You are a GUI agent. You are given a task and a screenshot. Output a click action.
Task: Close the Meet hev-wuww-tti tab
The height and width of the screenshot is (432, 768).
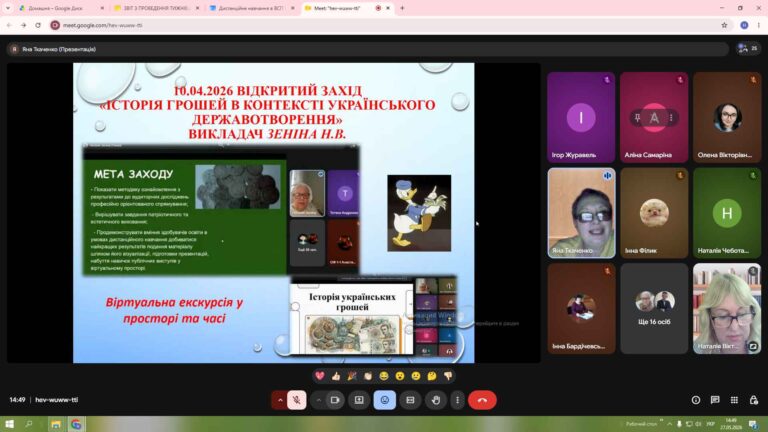pos(388,8)
